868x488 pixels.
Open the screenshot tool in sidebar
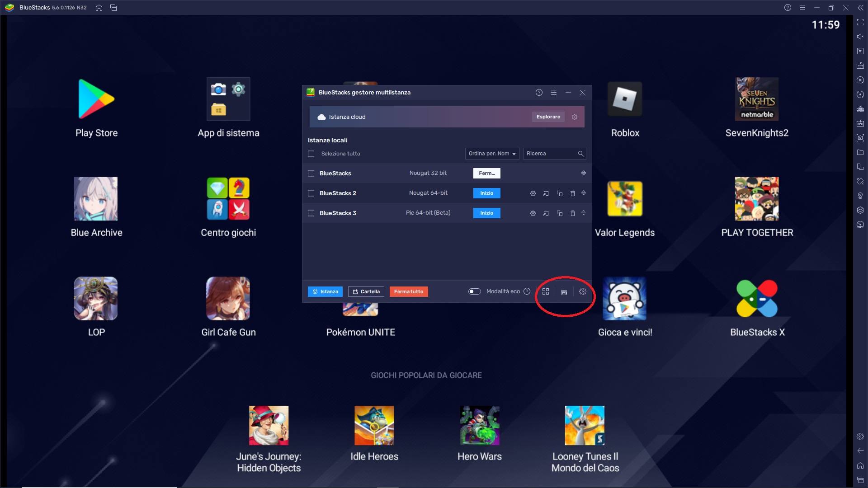pyautogui.click(x=860, y=138)
